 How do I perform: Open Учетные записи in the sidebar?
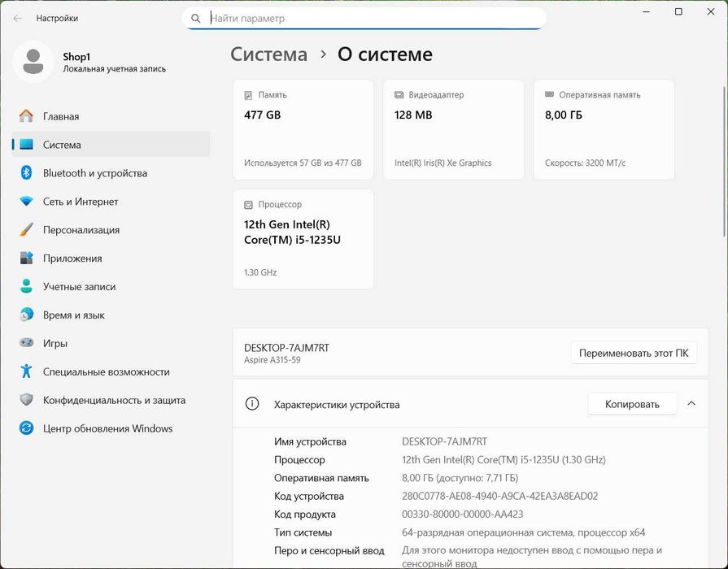(111, 286)
